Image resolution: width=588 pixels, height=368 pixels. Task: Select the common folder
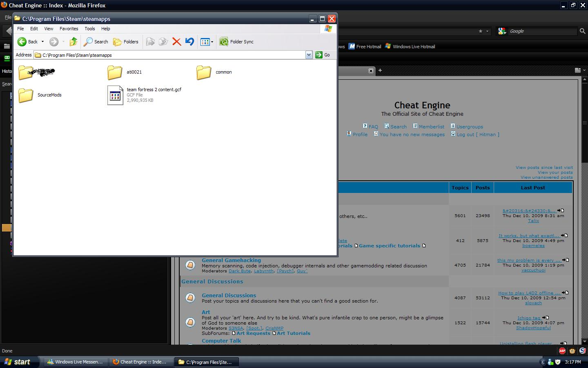coord(214,72)
